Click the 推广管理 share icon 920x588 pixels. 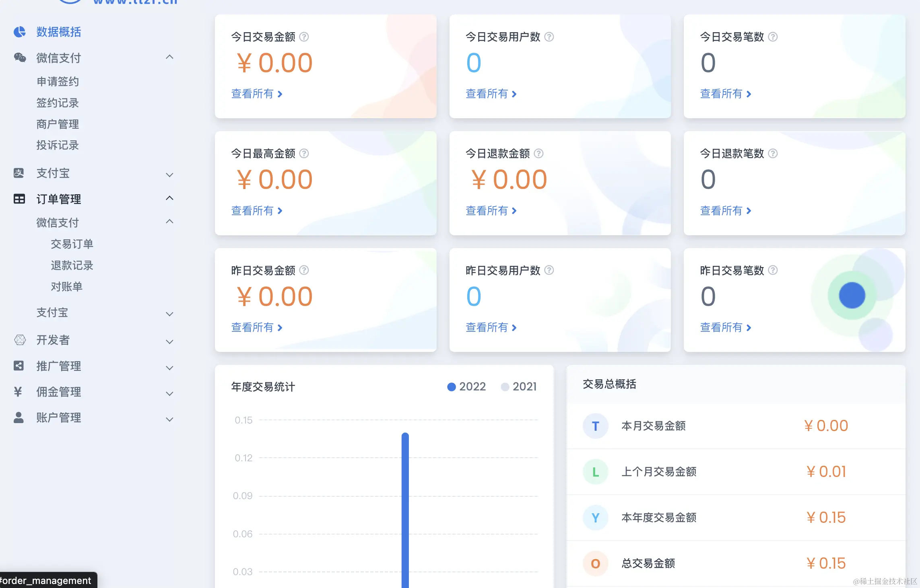[19, 366]
